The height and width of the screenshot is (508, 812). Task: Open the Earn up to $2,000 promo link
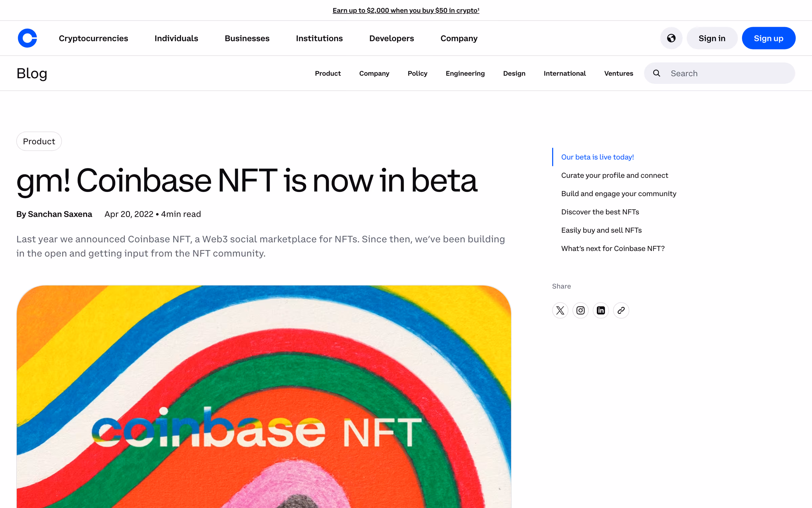point(406,10)
